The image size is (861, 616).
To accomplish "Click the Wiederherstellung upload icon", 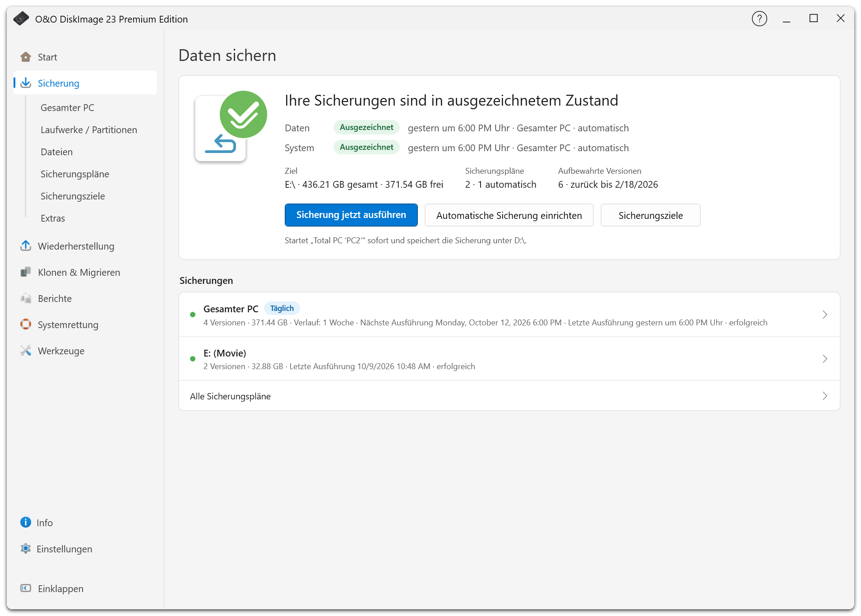I will click(x=26, y=246).
